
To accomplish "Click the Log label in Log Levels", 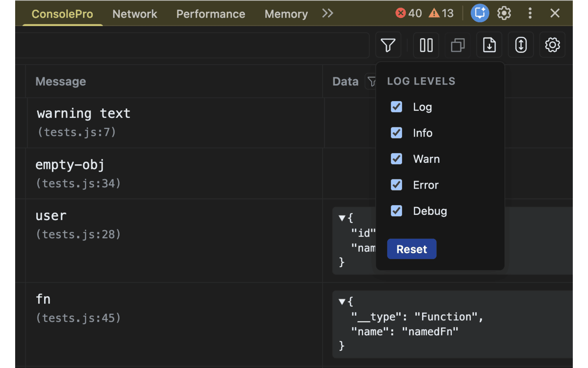I will (423, 107).
